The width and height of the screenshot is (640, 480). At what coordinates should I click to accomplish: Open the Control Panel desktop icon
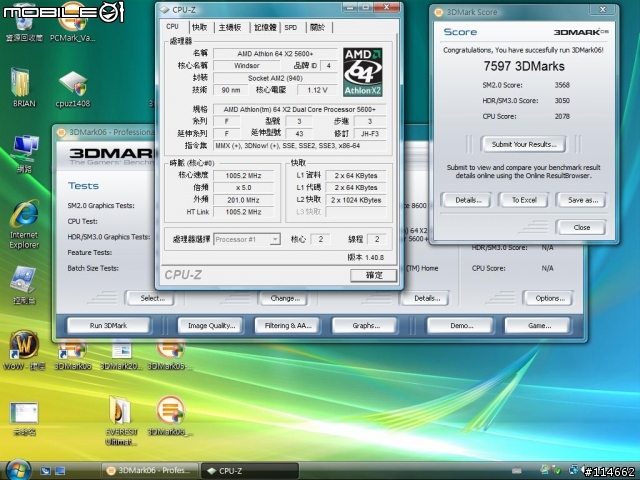[24, 285]
